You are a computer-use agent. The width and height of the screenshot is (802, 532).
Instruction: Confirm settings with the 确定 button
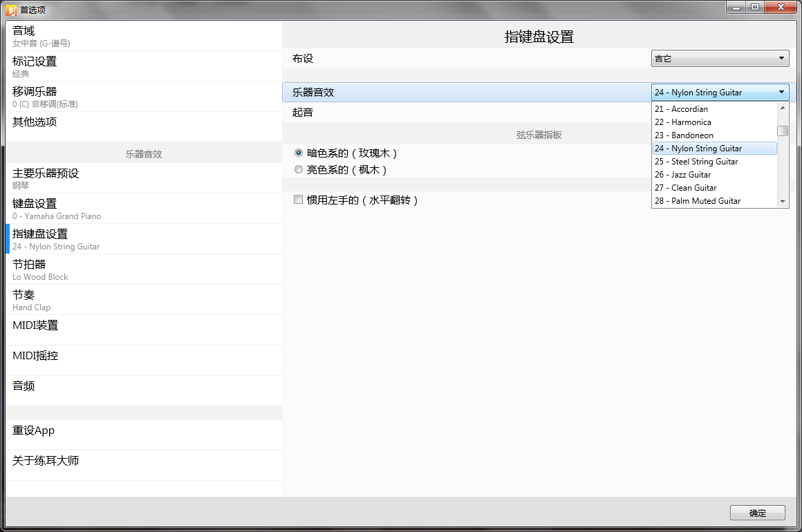coord(758,513)
